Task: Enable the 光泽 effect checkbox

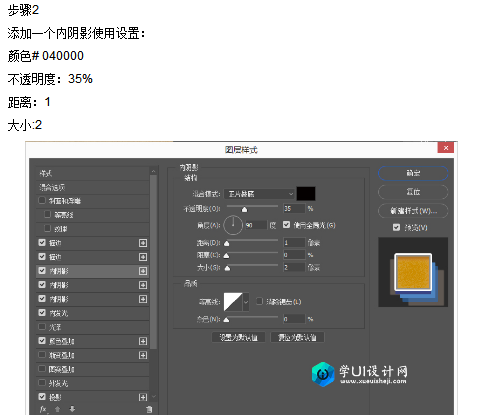Action: pyautogui.click(x=42, y=327)
